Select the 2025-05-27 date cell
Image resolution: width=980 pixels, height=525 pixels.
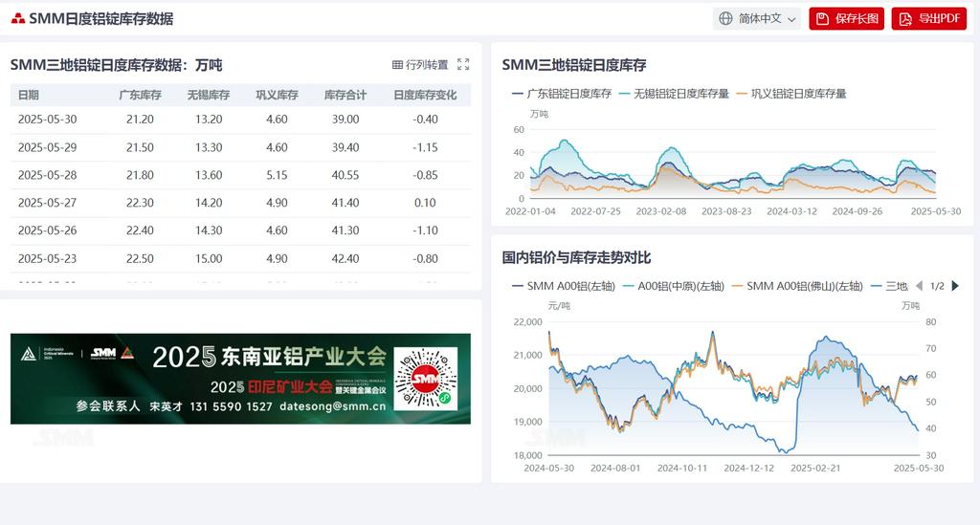click(48, 203)
